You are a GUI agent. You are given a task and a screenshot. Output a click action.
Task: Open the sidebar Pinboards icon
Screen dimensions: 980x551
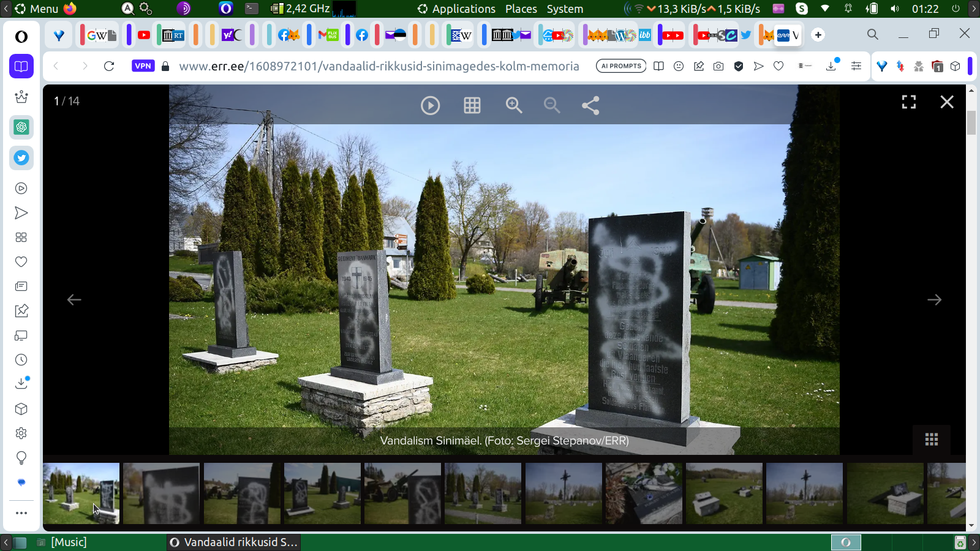(x=21, y=311)
